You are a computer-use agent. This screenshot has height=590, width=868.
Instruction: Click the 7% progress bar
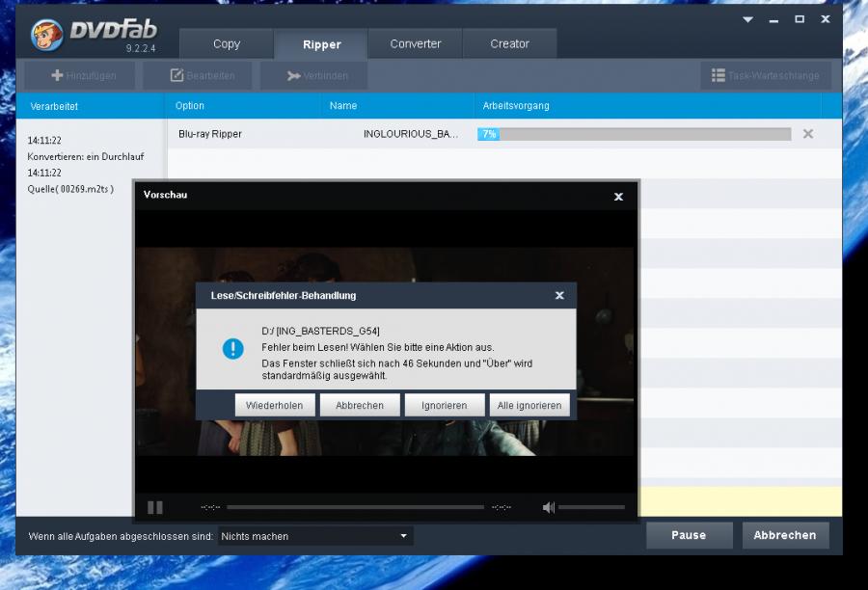click(634, 134)
